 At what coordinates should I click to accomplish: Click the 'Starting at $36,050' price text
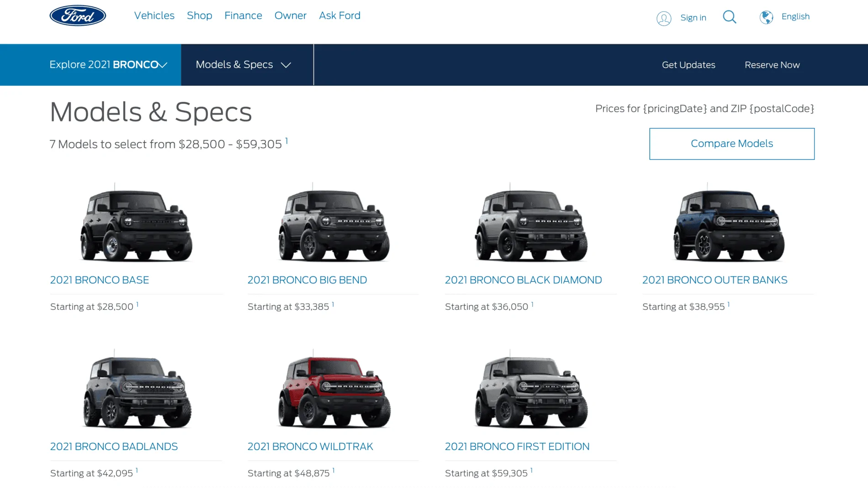(x=487, y=307)
